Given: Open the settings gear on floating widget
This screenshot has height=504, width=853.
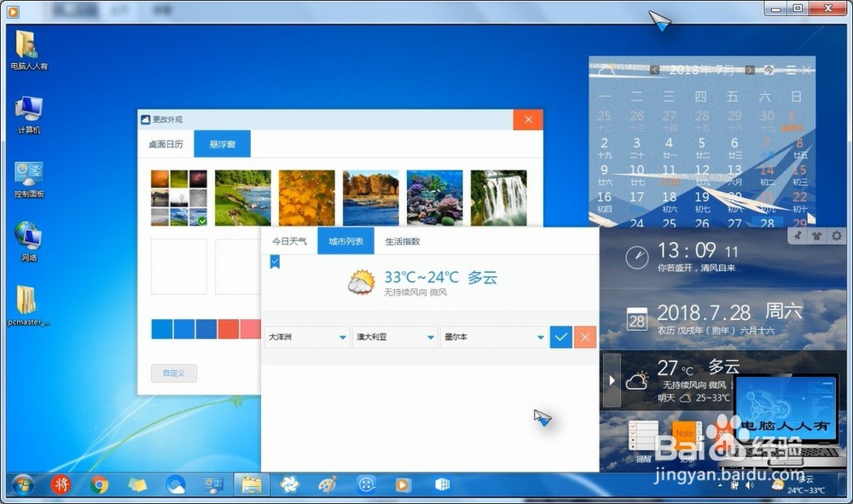Looking at the screenshot, I should [836, 235].
